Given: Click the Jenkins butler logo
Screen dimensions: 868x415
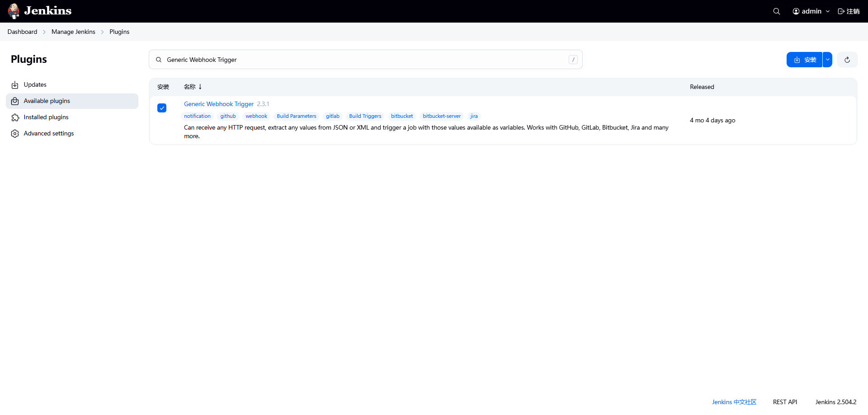Looking at the screenshot, I should pos(14,11).
